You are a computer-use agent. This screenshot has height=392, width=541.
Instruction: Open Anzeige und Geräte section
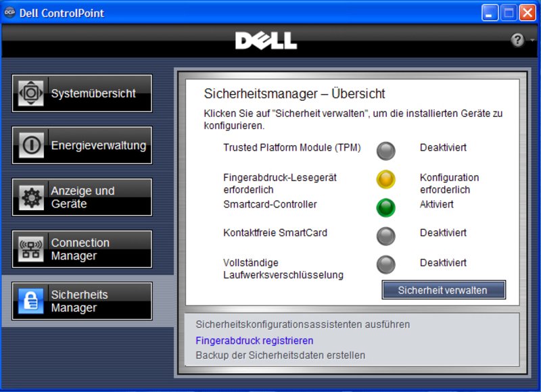82,197
